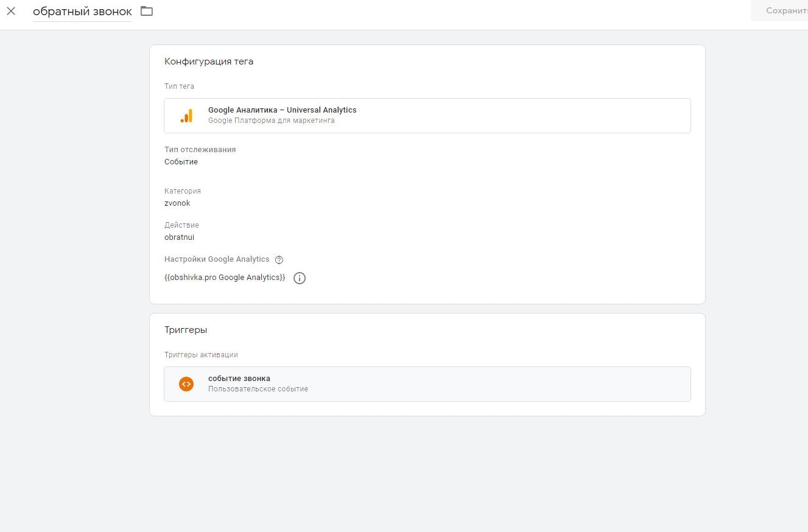
Task: Open the folder icon next to tag name
Action: tap(147, 11)
